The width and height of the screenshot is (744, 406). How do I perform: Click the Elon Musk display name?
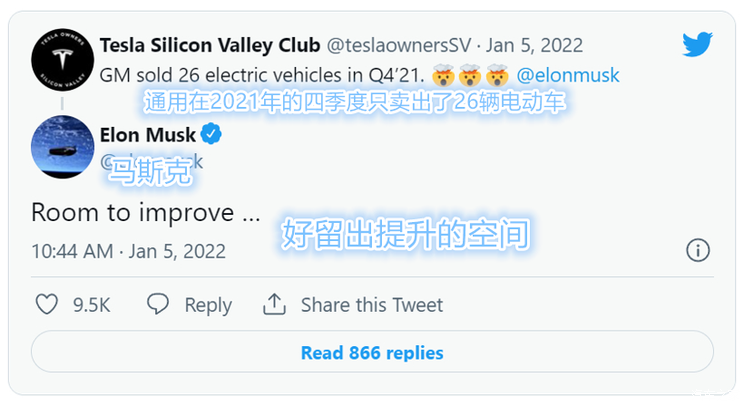coord(148,134)
